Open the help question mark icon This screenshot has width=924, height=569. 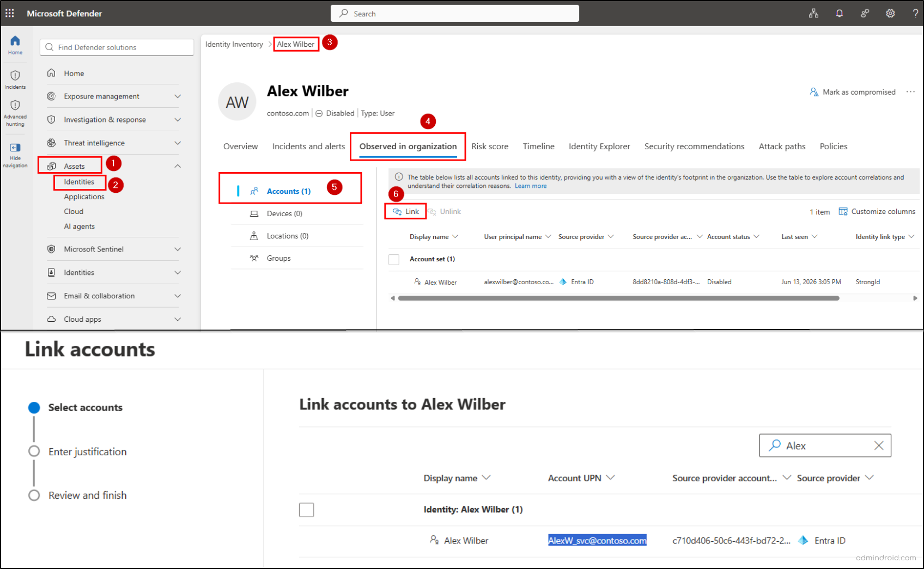coord(915,13)
